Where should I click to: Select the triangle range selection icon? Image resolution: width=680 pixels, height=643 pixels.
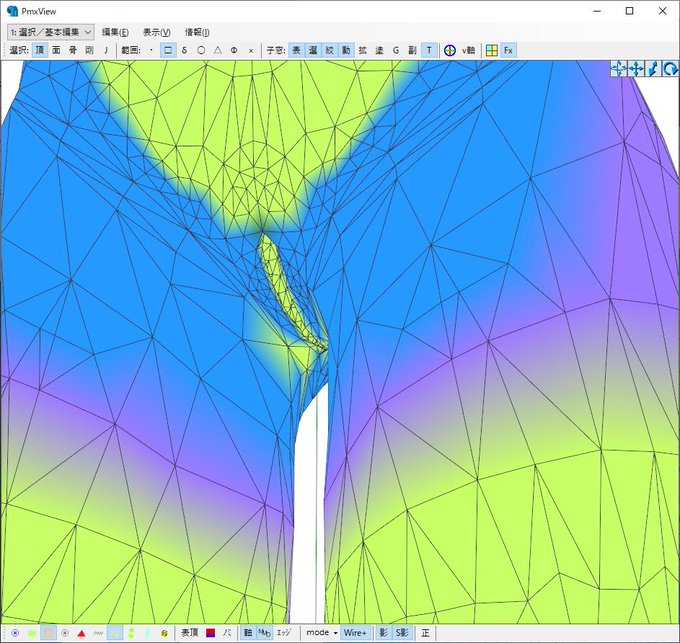click(x=218, y=50)
